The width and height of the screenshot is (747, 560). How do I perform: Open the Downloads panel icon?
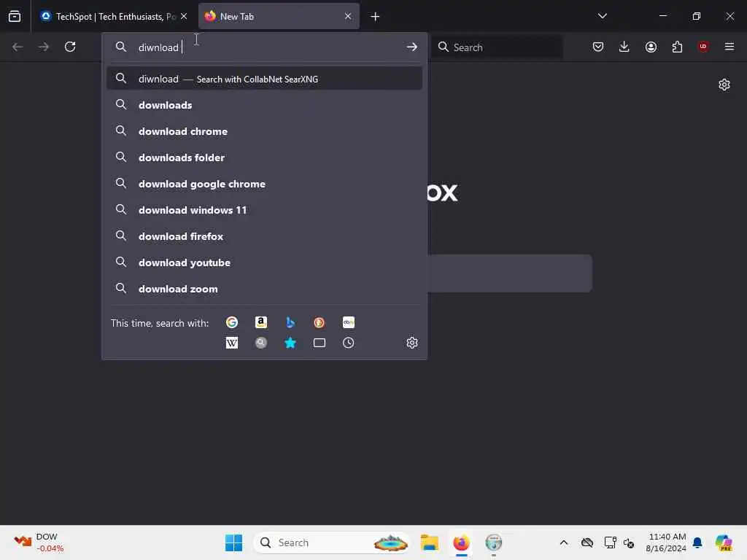tap(624, 47)
